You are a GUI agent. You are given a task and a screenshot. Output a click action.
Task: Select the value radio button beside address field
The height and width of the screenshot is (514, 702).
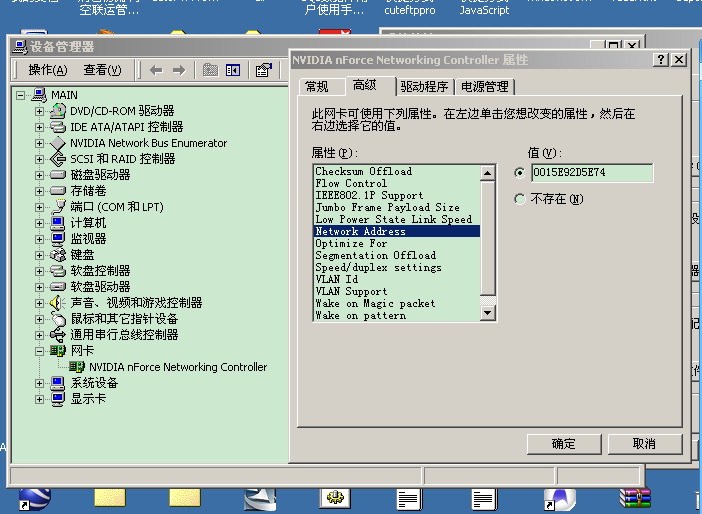pos(519,172)
